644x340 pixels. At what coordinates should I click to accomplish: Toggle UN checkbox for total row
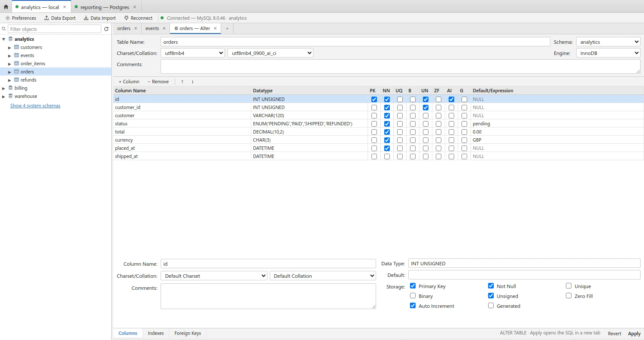(425, 132)
